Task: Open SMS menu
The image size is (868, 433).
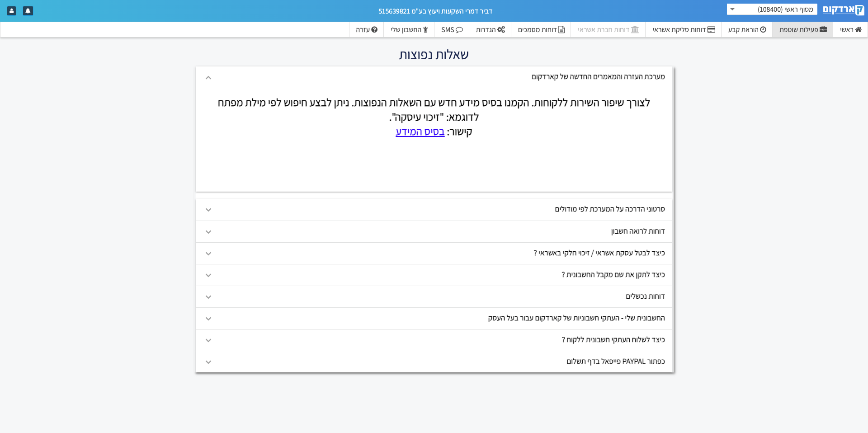Action: (x=452, y=30)
